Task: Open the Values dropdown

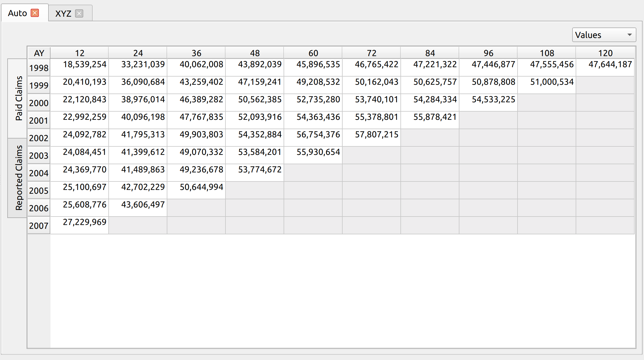Action: pos(604,35)
